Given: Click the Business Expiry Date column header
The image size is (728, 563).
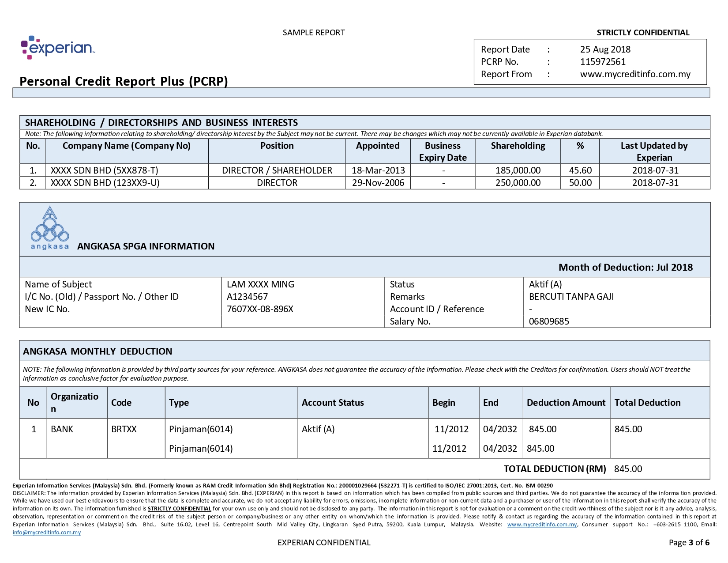Looking at the screenshot, I should (443, 151).
